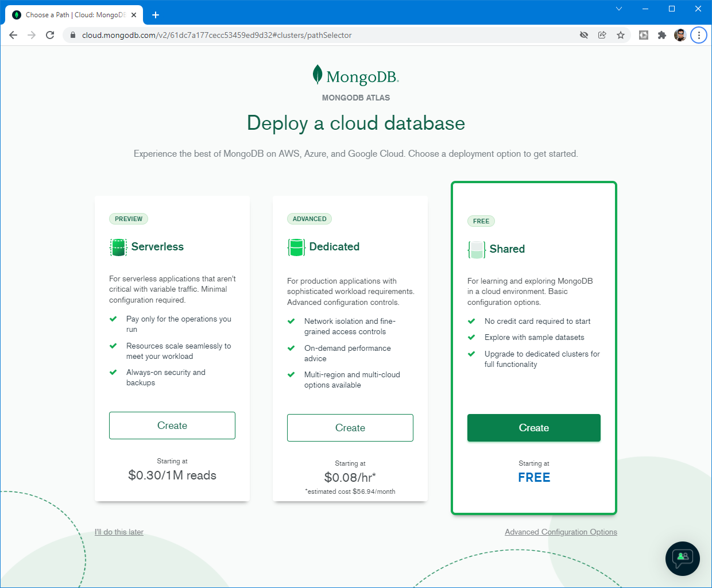Click the Shared cluster icon
712x588 pixels.
point(477,249)
